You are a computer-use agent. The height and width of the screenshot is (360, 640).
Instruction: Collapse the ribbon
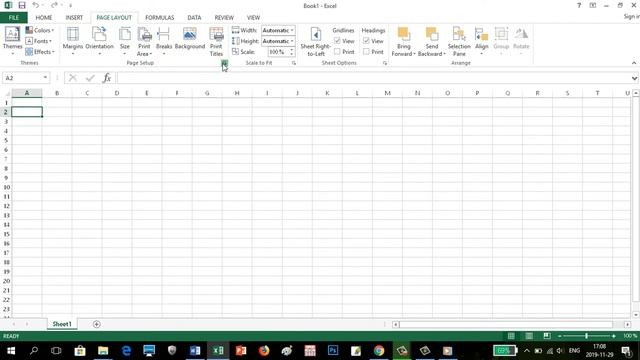tap(634, 63)
